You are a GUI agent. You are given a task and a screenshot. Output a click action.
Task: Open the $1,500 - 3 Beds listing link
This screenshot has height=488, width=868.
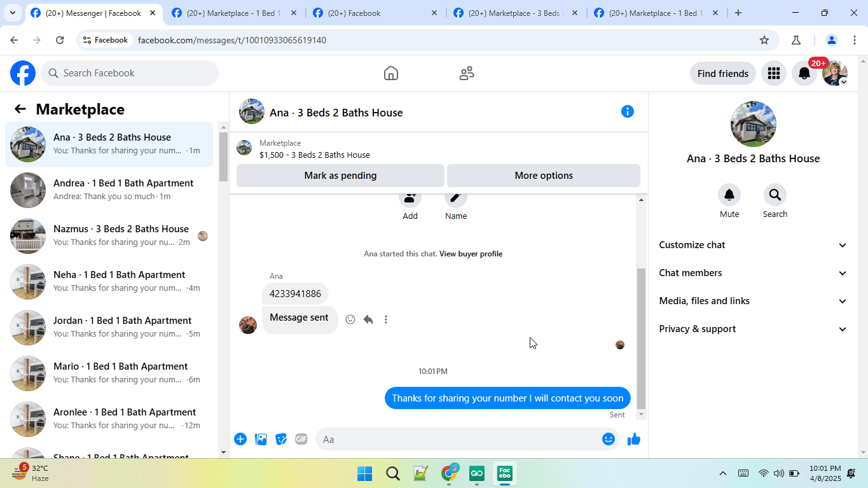[315, 155]
